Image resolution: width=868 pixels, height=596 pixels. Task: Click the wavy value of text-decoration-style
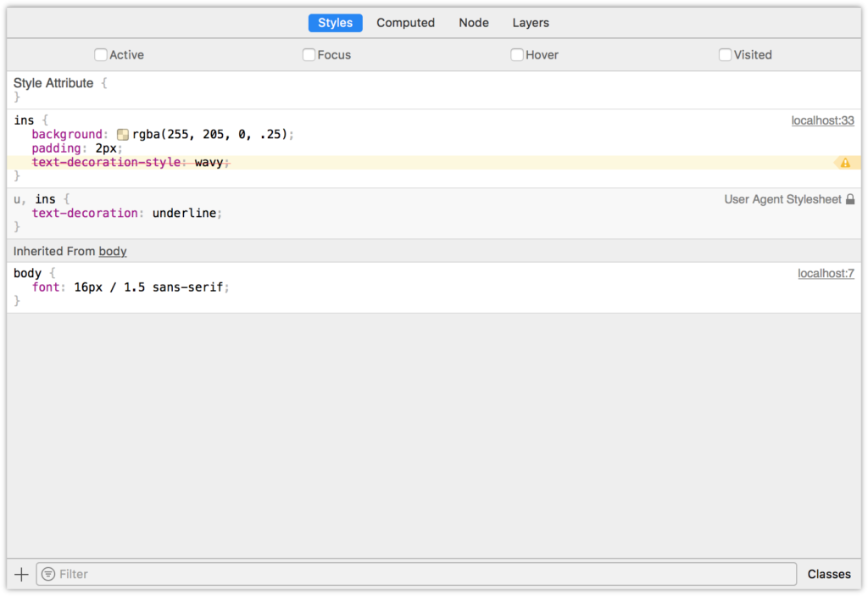pos(209,162)
